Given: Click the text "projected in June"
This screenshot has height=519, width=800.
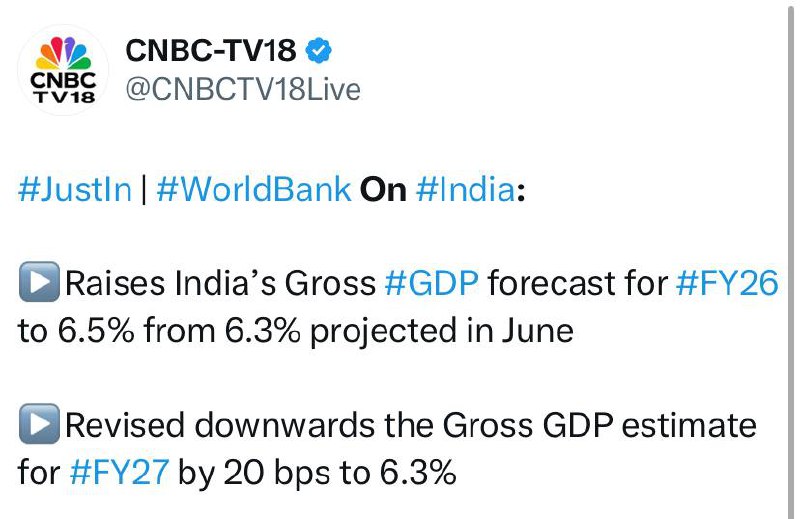Looking at the screenshot, I should (x=440, y=330).
